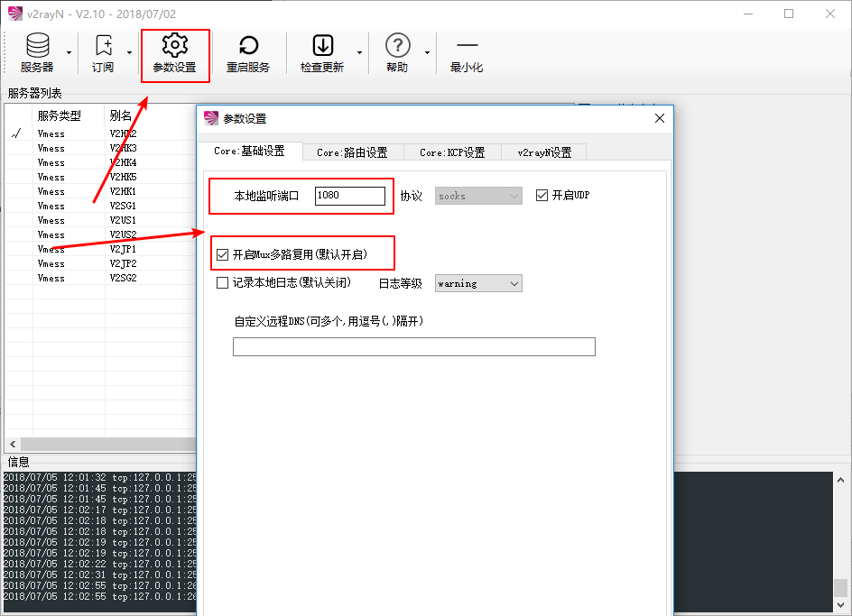Maximize the v2rayN main window
The image size is (852, 616).
[x=789, y=14]
